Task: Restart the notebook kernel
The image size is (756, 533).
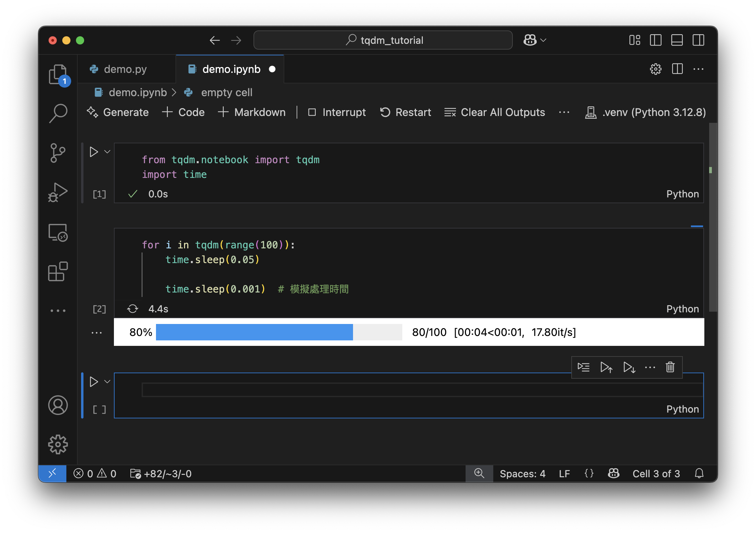Action: click(406, 112)
